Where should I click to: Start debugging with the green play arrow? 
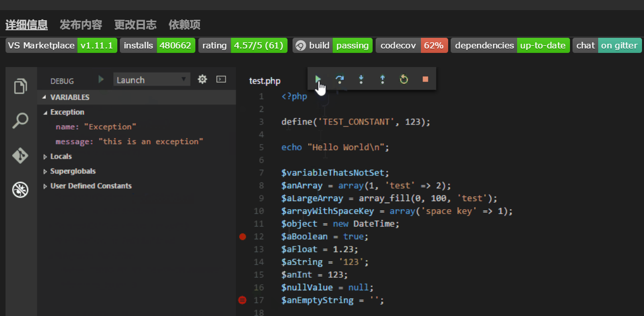(x=101, y=80)
